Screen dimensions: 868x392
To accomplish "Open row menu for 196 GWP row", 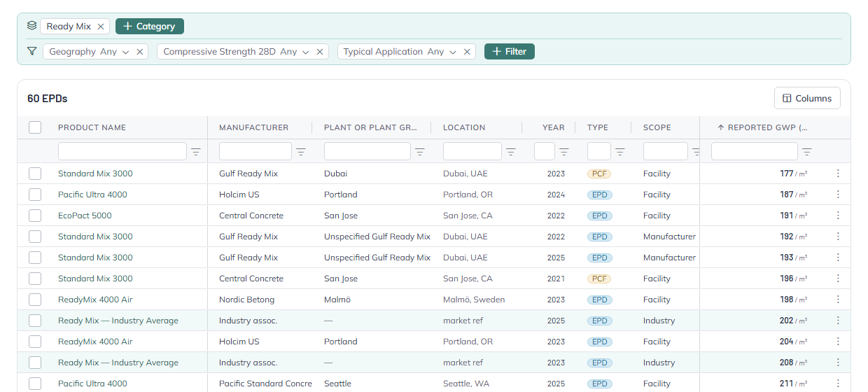I will coord(838,279).
